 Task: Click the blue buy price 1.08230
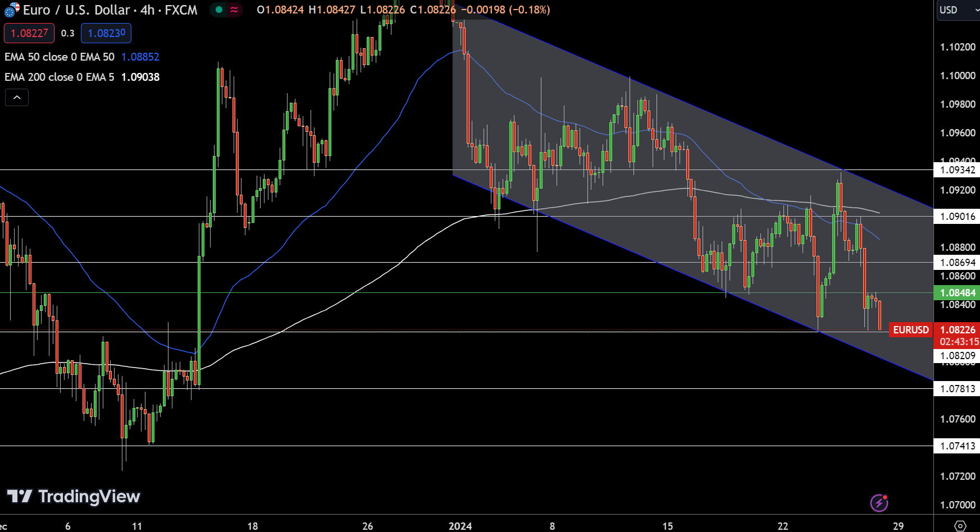pyautogui.click(x=106, y=33)
